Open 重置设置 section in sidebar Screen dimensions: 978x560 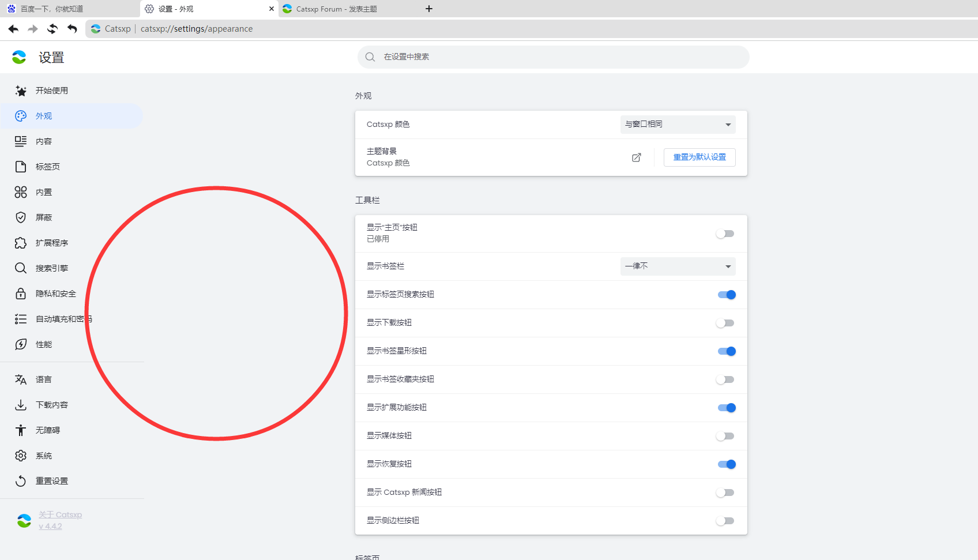click(x=72, y=481)
